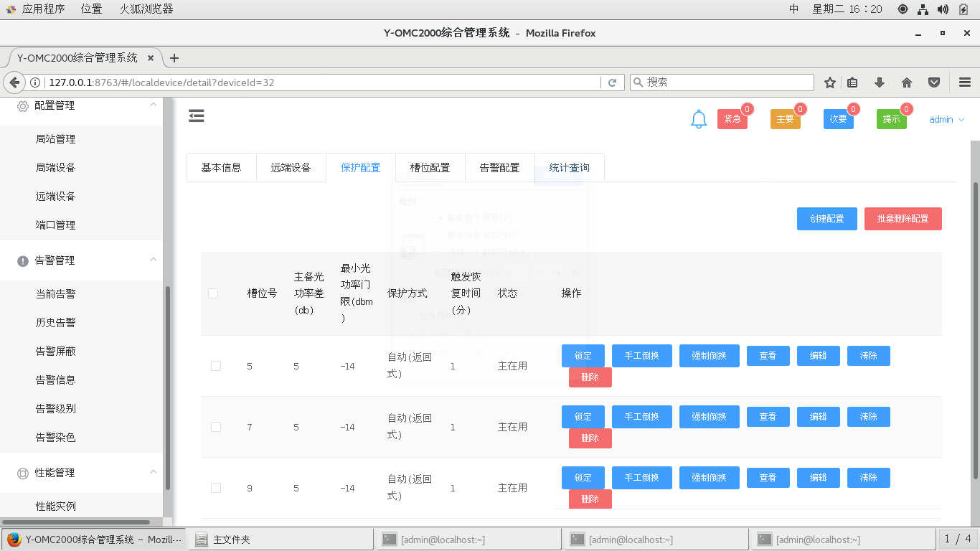Click the notification bell icon
980x551 pixels.
coord(699,120)
